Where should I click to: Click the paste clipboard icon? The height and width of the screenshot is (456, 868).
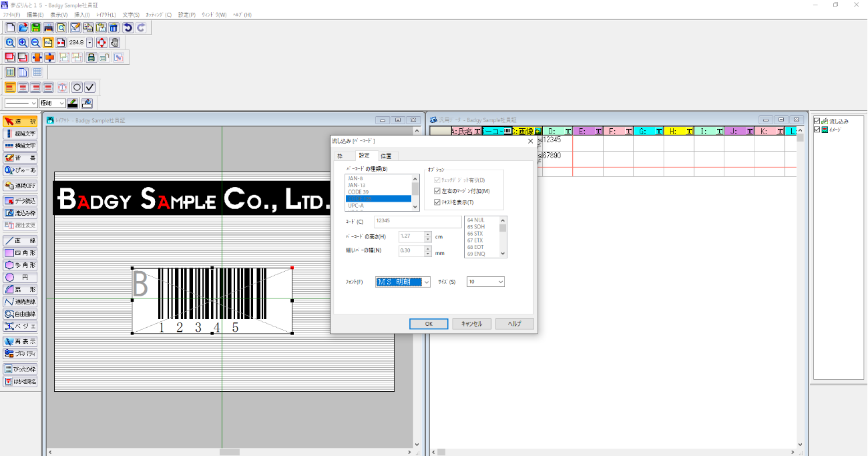tap(101, 27)
